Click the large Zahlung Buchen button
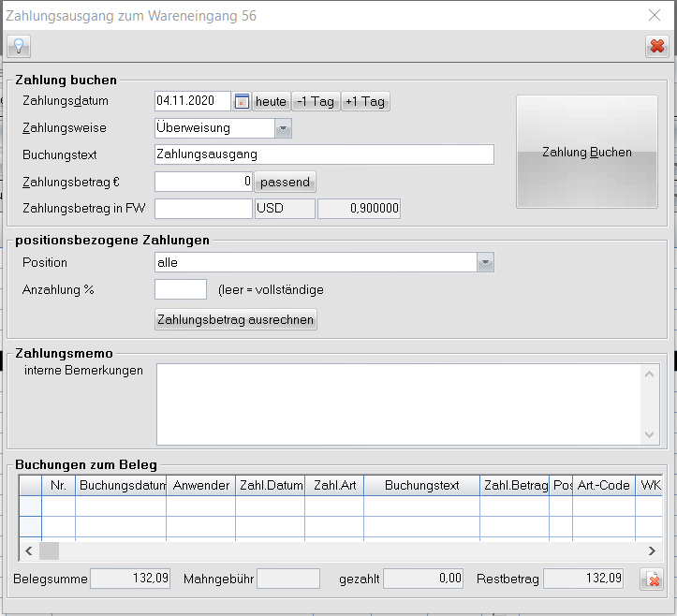Viewport: 677px width, 616px height. (x=586, y=152)
